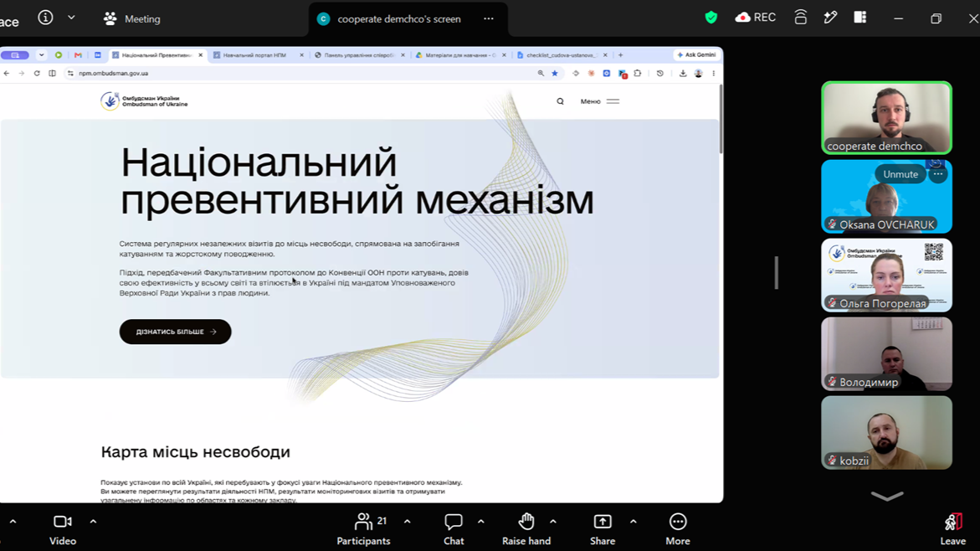This screenshot has height=551, width=980.
Task: Reload the browser page
Action: point(37,73)
